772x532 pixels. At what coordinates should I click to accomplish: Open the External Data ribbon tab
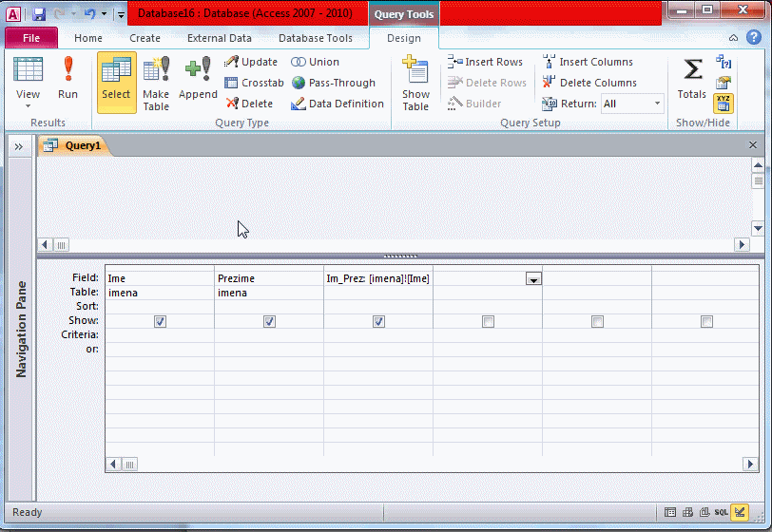[220, 38]
